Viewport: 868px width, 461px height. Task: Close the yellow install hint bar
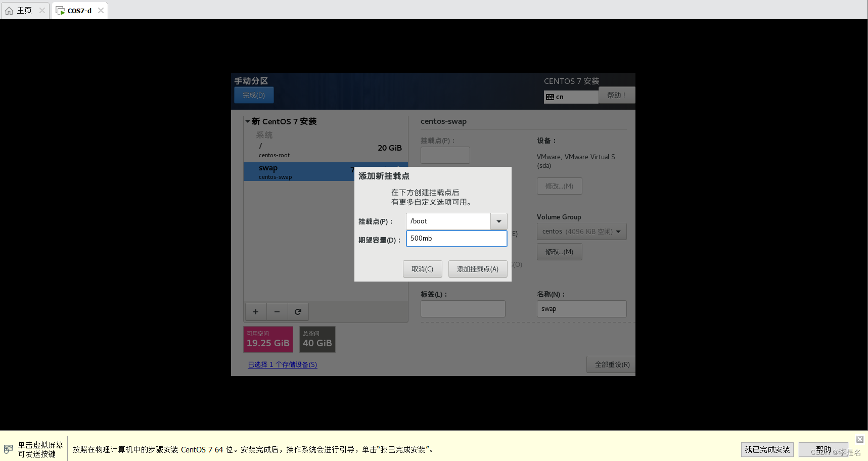[x=860, y=439]
